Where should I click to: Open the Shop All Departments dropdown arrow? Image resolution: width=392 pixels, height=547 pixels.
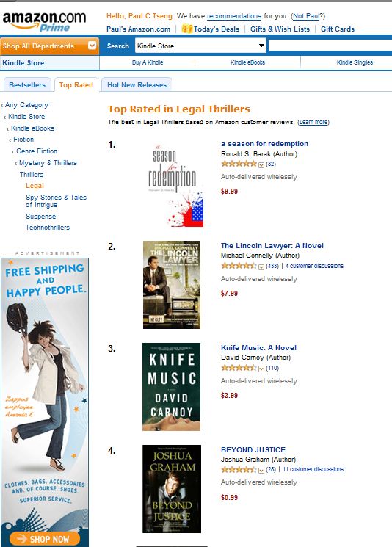pyautogui.click(x=92, y=46)
